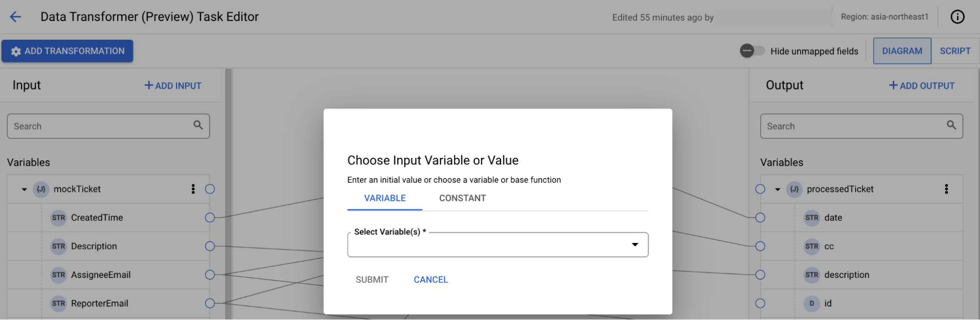
Task: Open mockTicket three-dot options menu
Action: coord(193,189)
